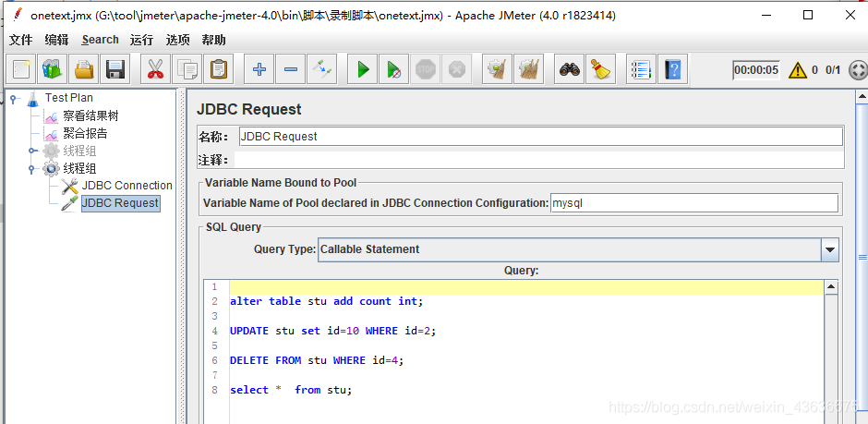Click the select * from stu line
This screenshot has width=868, height=424.
tap(291, 390)
